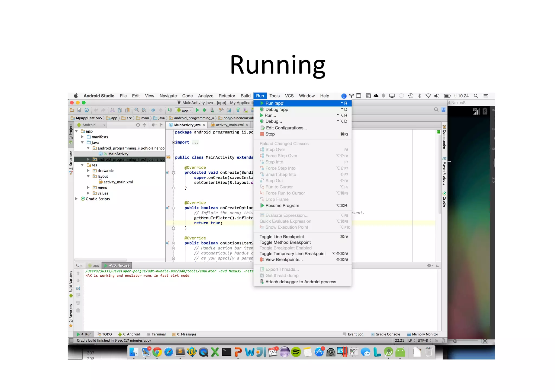555x392 pixels.
Task: Select Toggle Line Breakpoint menu item
Action: pyautogui.click(x=302, y=237)
